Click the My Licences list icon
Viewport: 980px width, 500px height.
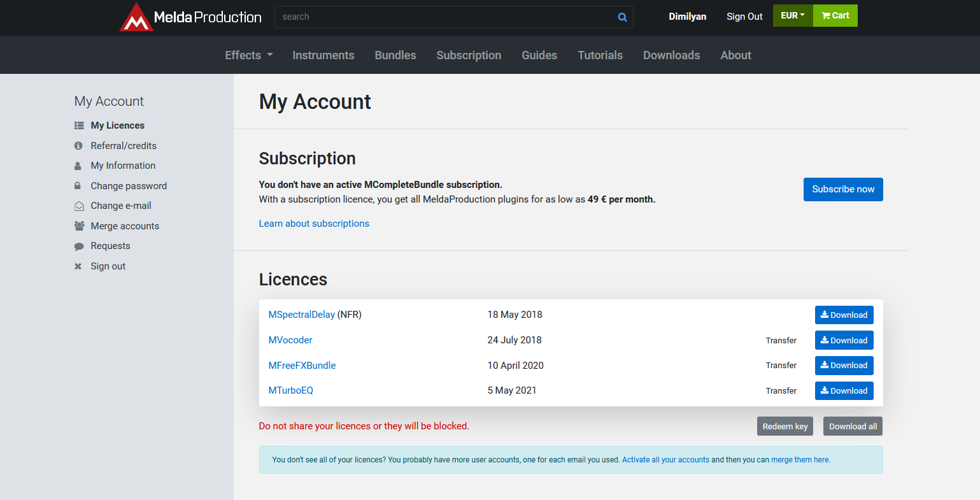tap(79, 125)
